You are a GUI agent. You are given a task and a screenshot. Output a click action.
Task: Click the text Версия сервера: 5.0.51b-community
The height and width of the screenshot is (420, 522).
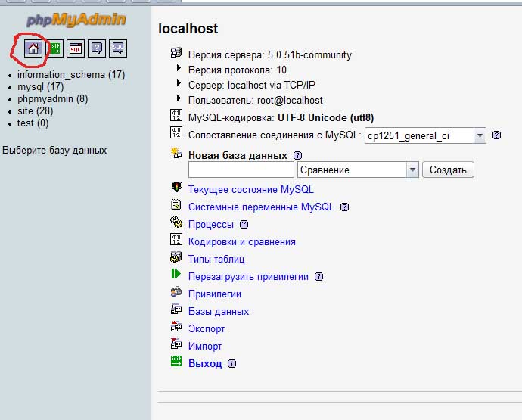click(270, 55)
